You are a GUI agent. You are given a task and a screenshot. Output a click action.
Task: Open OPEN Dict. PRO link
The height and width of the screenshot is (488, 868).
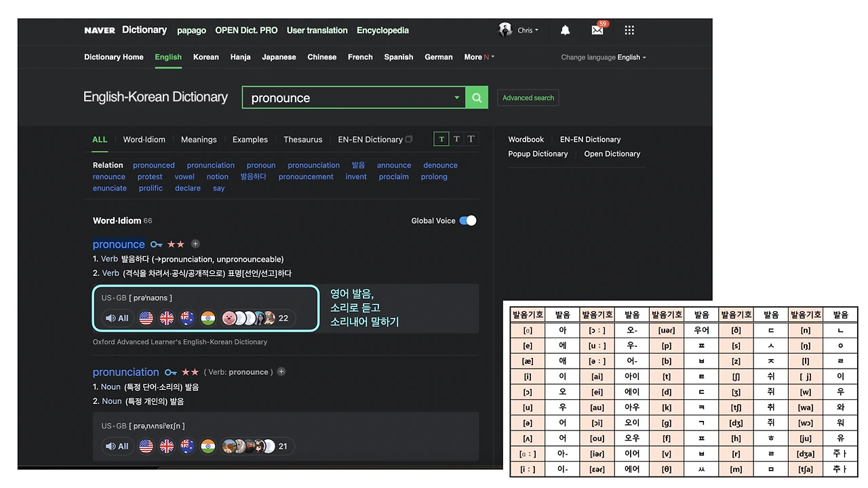click(246, 30)
